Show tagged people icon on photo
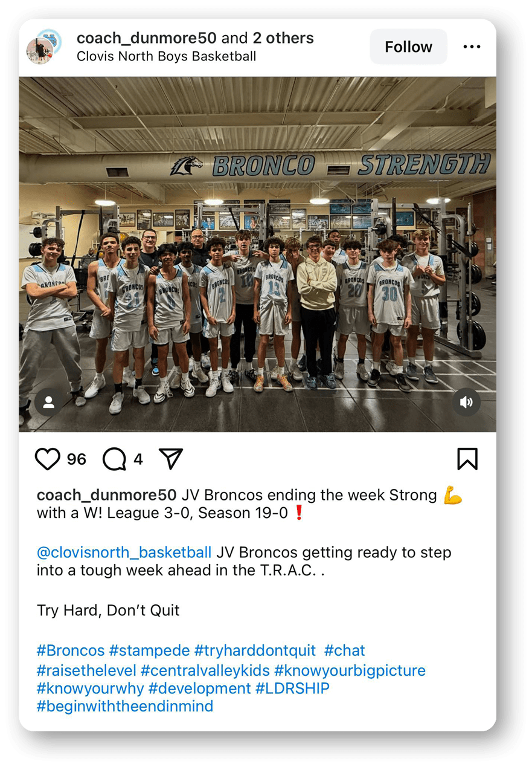Image resolution: width=532 pixels, height=767 pixels. [49, 403]
